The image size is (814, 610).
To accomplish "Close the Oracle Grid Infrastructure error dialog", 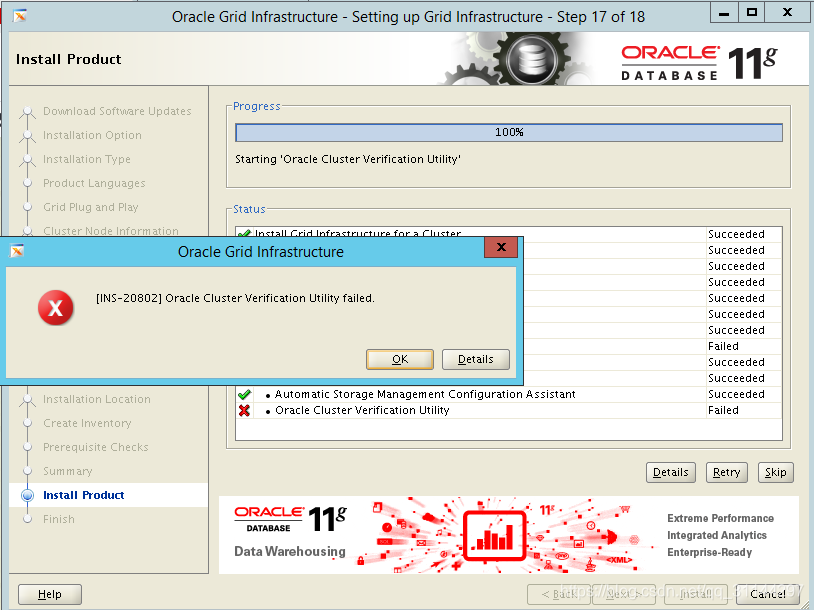I will 501,247.
